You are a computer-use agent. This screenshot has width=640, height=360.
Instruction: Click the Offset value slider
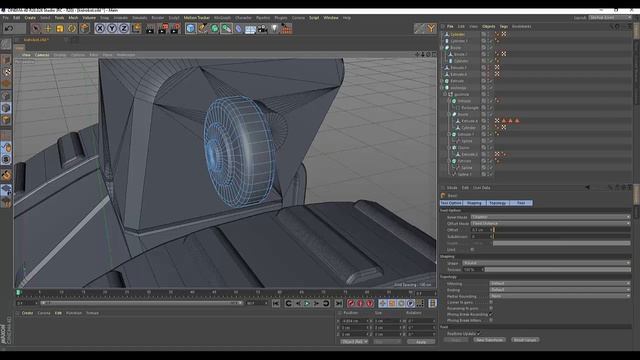click(x=562, y=230)
